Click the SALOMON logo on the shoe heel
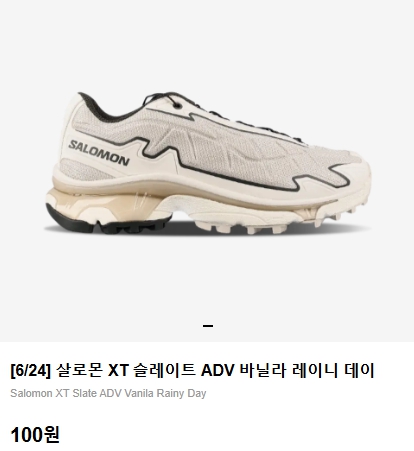 point(99,153)
